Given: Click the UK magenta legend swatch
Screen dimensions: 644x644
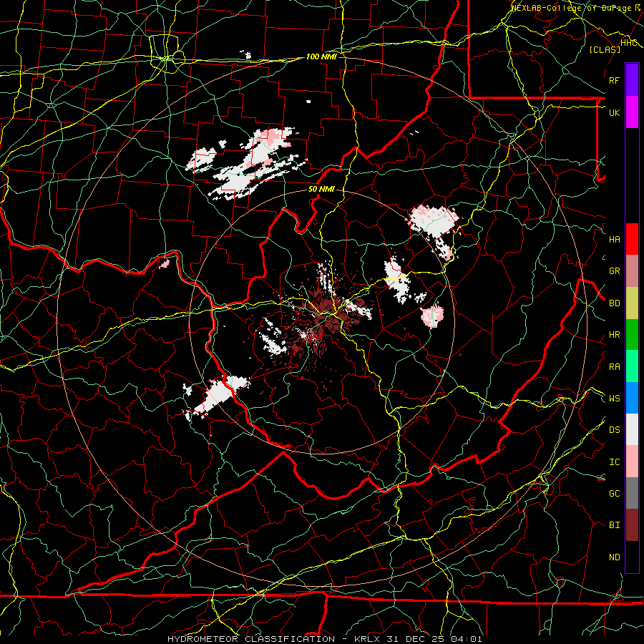Looking at the screenshot, I should [632, 112].
